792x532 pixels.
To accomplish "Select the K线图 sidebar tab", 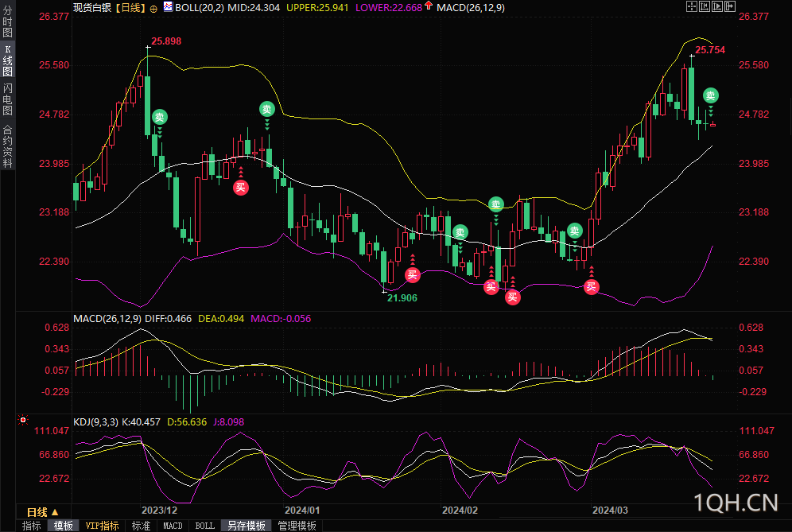I will (x=8, y=60).
